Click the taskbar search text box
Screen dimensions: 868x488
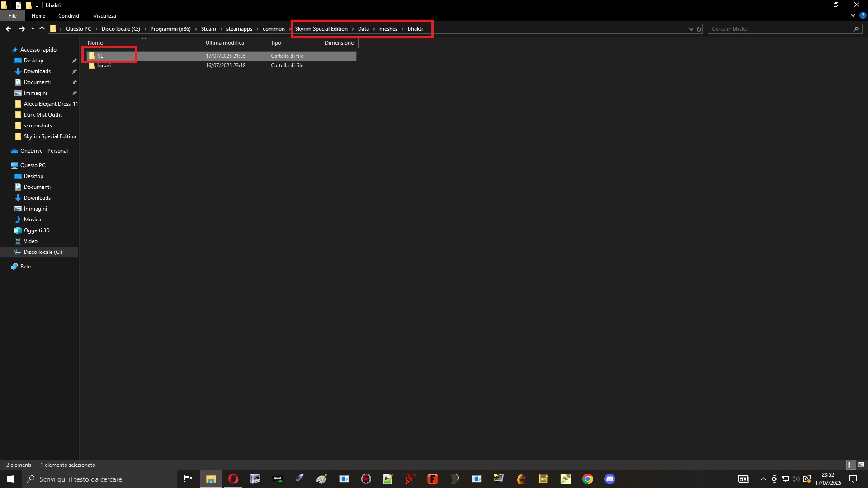pos(99,479)
